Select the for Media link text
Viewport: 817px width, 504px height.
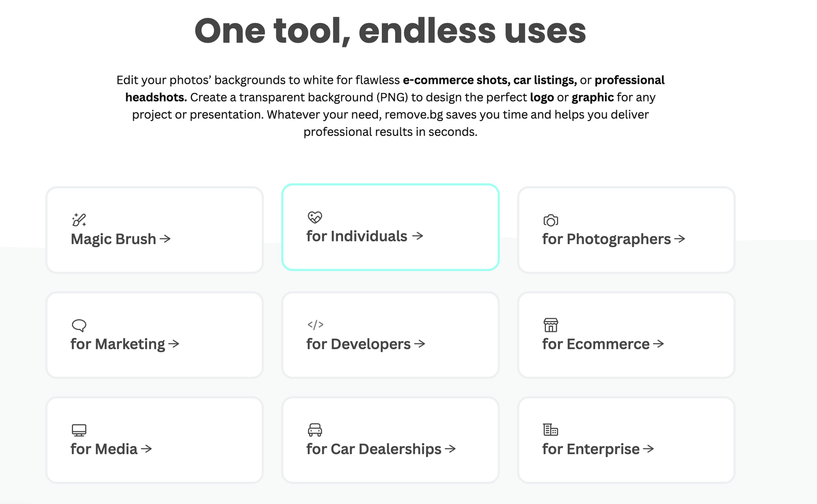coord(104,449)
